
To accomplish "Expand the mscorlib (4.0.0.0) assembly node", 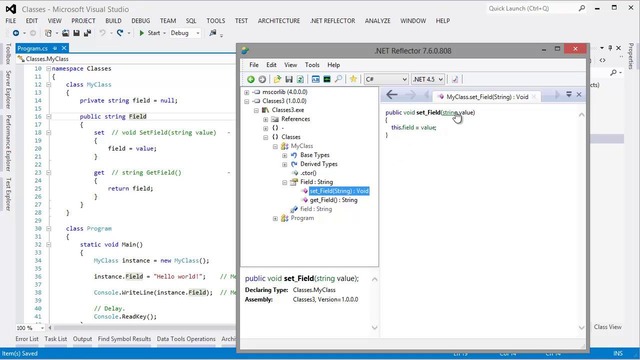I will (x=247, y=92).
